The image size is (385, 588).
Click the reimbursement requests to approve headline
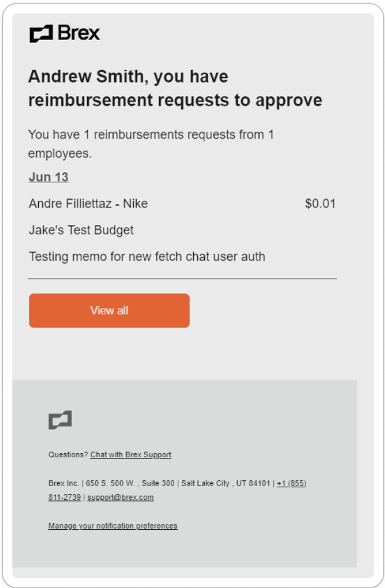click(175, 100)
